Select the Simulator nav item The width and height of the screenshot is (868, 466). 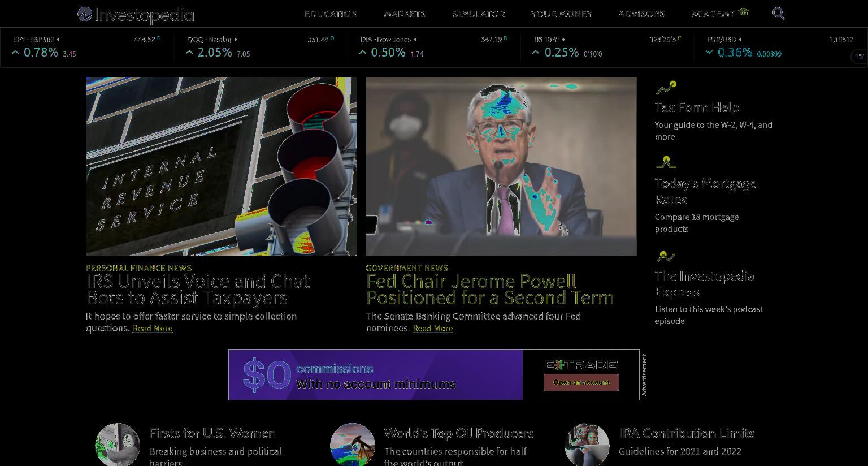[478, 14]
